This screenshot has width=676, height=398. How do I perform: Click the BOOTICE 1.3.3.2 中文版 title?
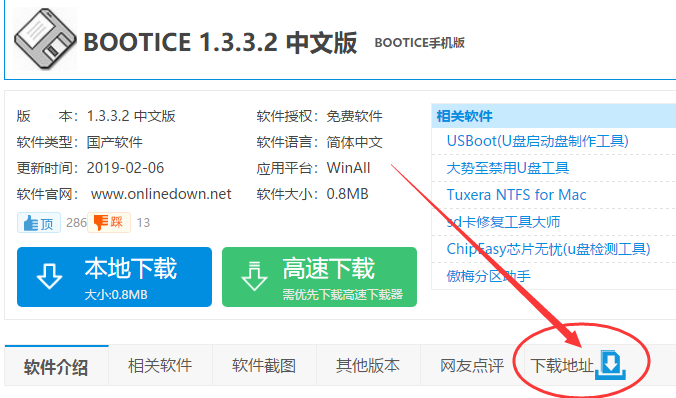[x=220, y=42]
